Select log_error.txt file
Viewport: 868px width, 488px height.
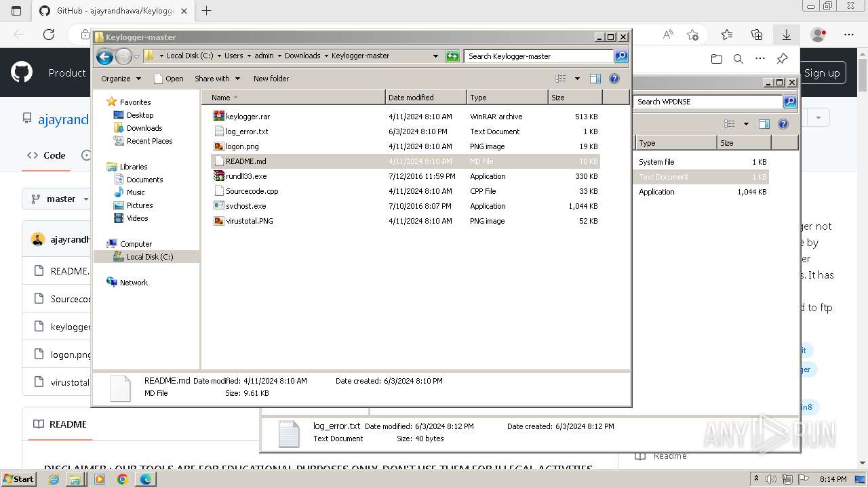(x=406, y=131)
